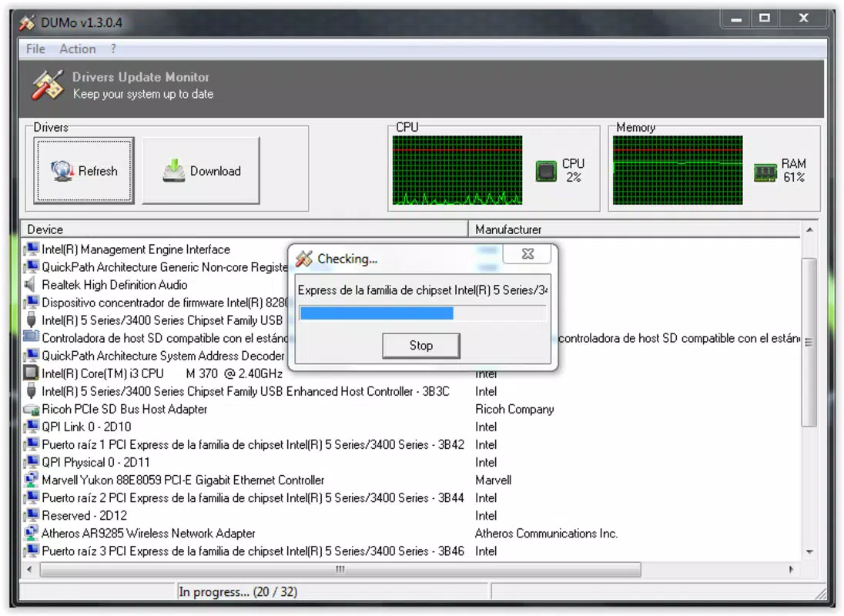The width and height of the screenshot is (844, 616).
Task: Click the horizontal scrollbar thumb
Action: 340,569
